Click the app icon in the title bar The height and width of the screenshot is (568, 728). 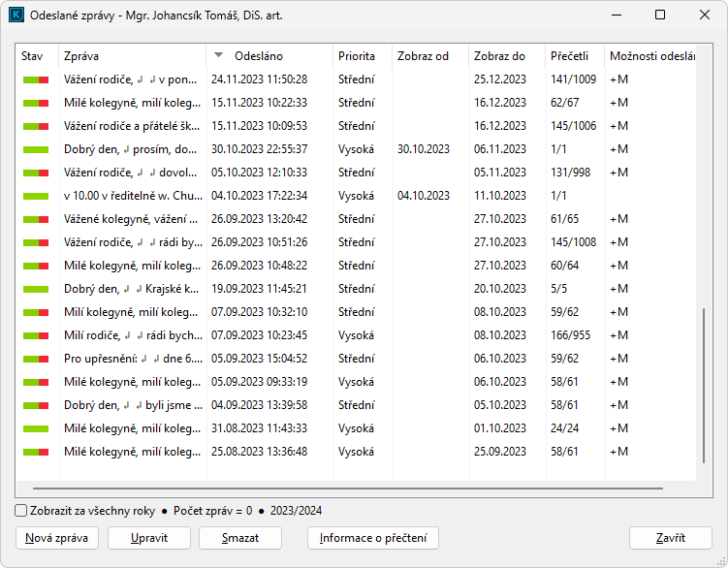click(16, 16)
